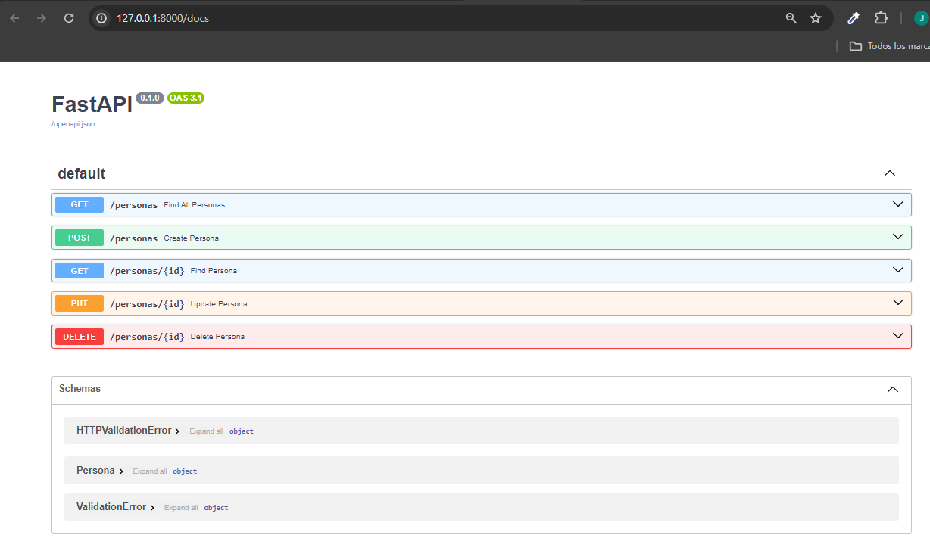The image size is (930, 560).
Task: Click the 0.1.0 version badge
Action: pyautogui.click(x=150, y=98)
